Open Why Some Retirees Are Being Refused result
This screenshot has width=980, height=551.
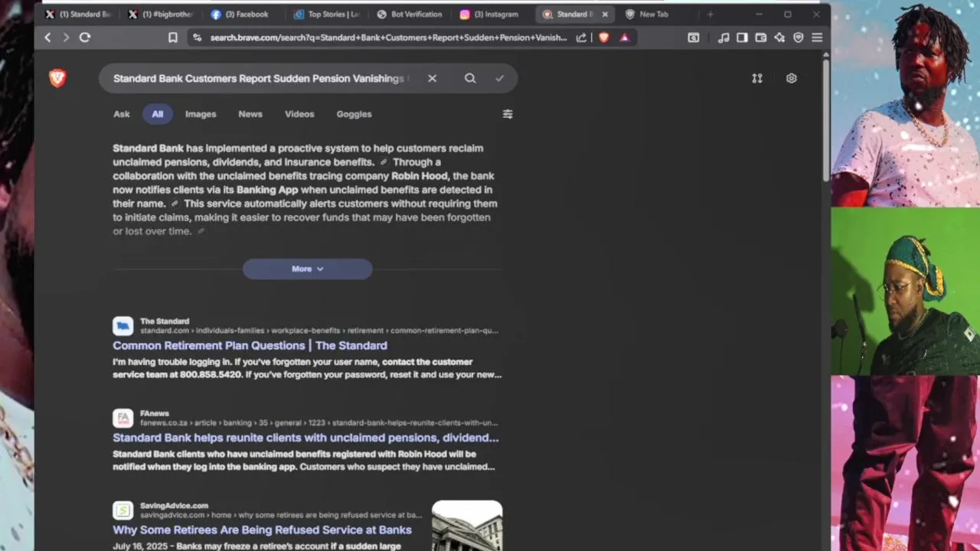[262, 530]
